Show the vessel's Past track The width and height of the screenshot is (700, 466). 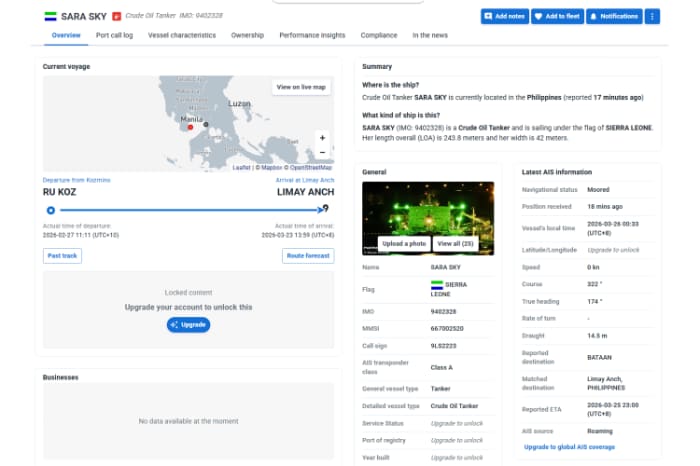tap(62, 256)
